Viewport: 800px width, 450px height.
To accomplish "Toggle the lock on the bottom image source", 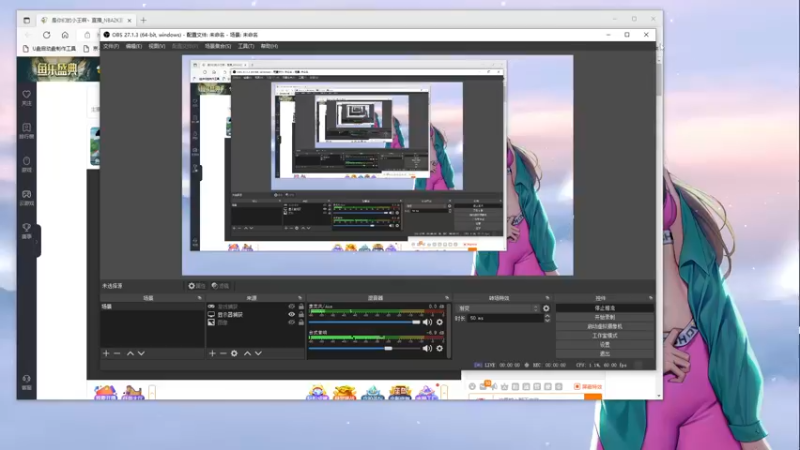I will tap(301, 322).
